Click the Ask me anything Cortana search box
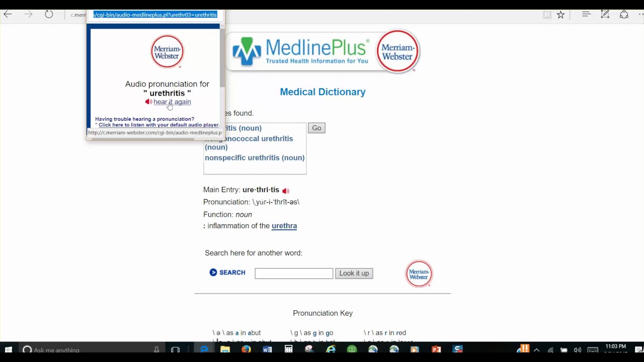Viewport: 644px width, 362px height. coord(91,350)
